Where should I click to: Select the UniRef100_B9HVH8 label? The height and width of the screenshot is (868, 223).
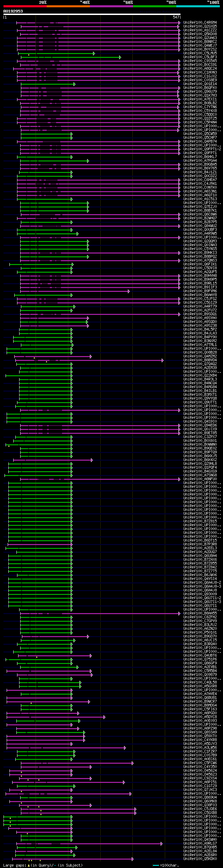point(200,276)
